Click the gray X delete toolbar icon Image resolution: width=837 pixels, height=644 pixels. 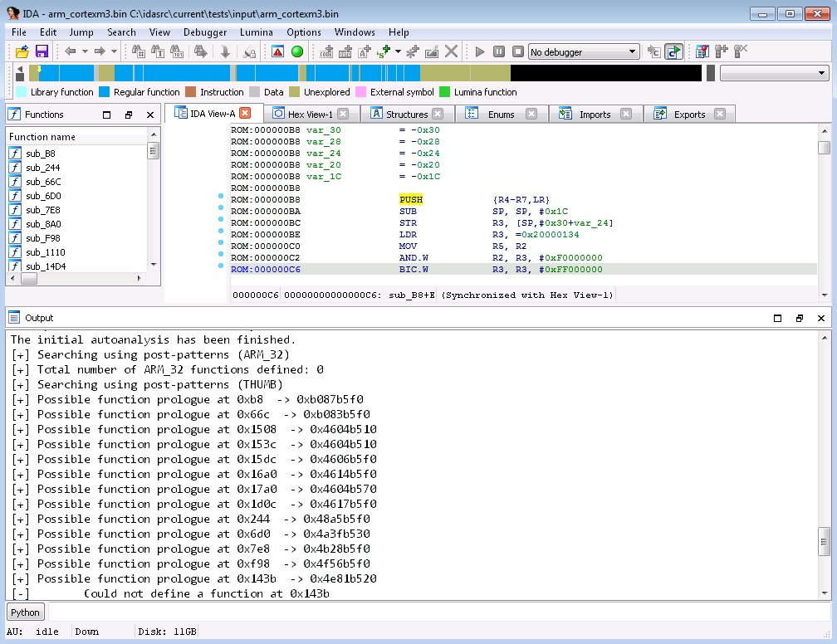[451, 51]
